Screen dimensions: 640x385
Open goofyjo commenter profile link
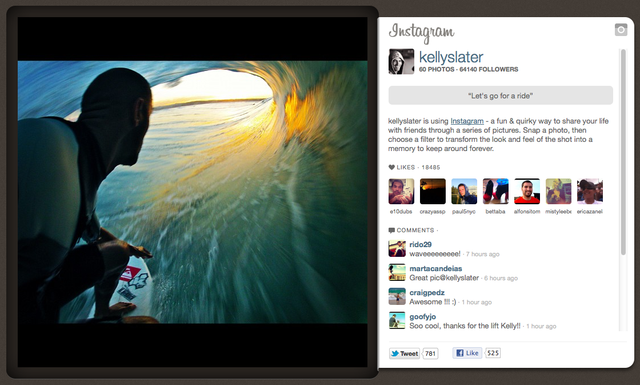pos(422,317)
